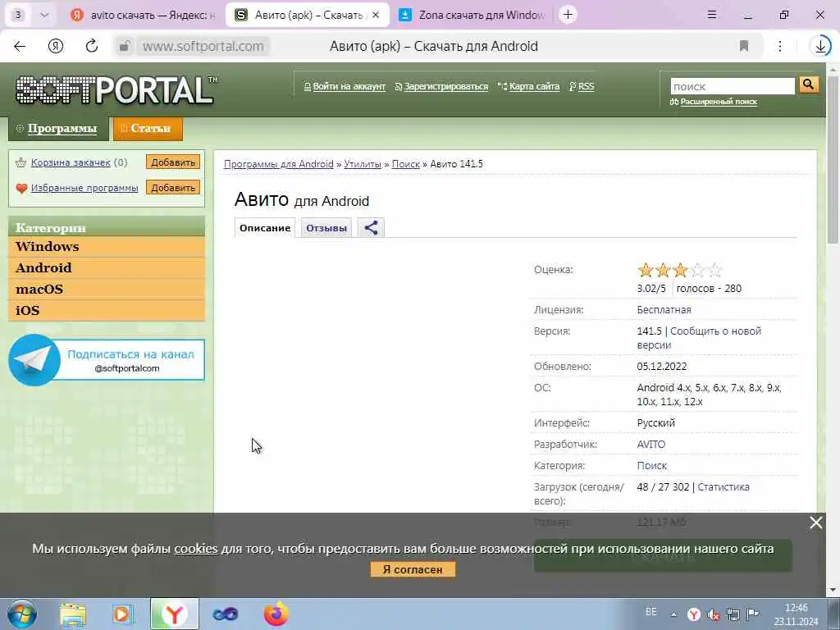This screenshot has height=630, width=840.
Task: Open the tab group counter showing 3
Action: click(18, 15)
